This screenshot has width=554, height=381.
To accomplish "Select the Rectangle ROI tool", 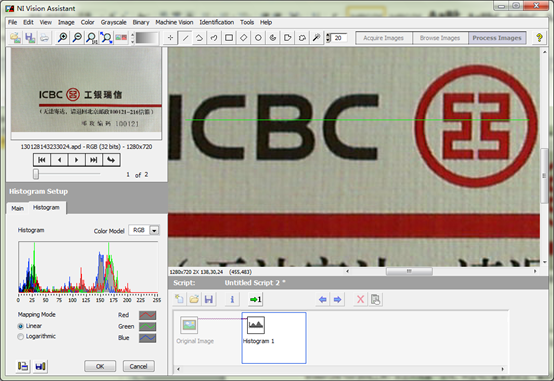I will click(x=229, y=38).
